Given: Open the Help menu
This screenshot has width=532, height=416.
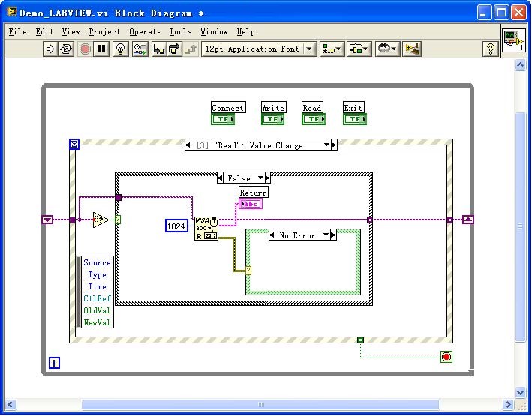Looking at the screenshot, I should coord(245,32).
